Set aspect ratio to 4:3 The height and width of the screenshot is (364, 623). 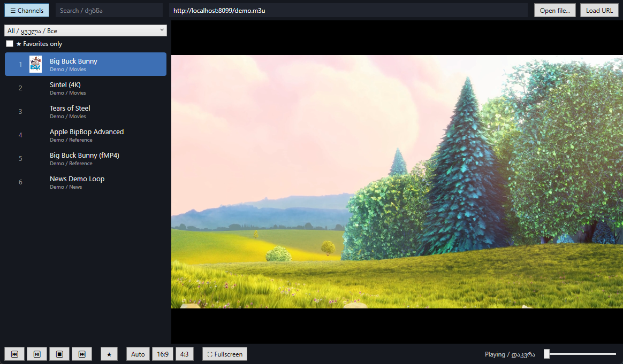click(x=184, y=354)
